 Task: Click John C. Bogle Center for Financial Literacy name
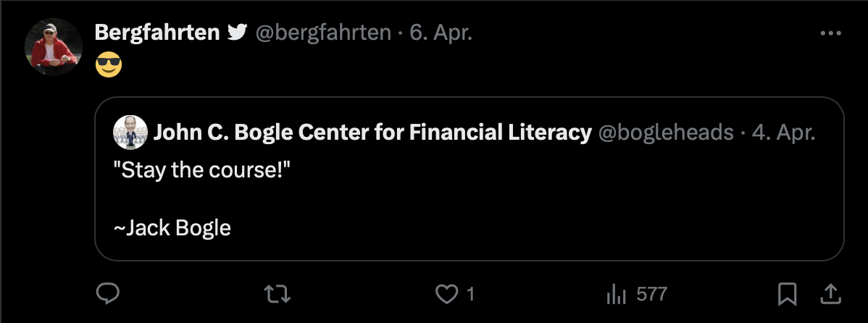click(373, 133)
